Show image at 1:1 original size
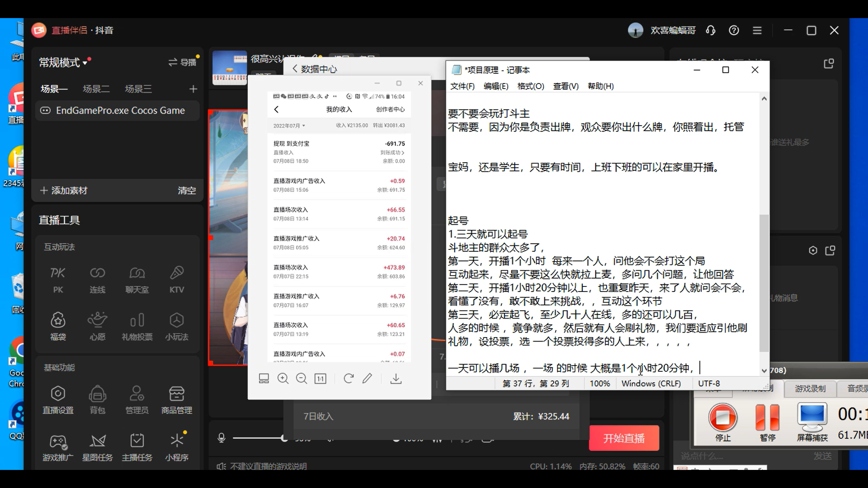 click(321, 379)
